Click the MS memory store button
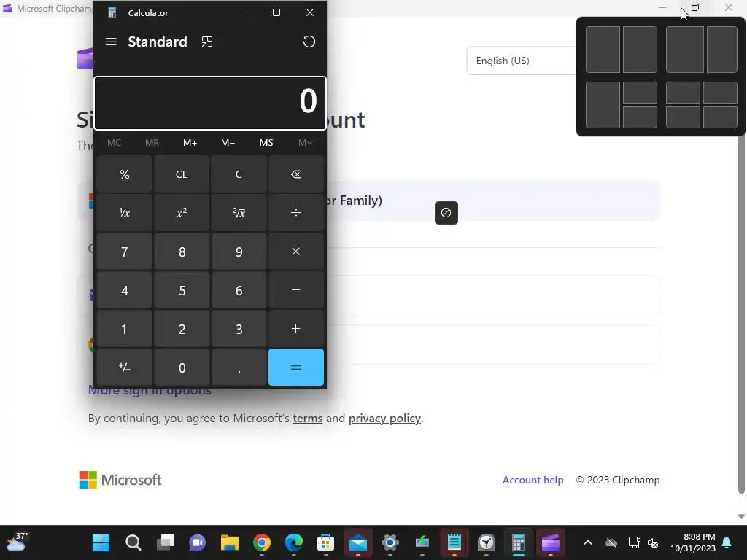This screenshot has height=560, width=747. (266, 143)
